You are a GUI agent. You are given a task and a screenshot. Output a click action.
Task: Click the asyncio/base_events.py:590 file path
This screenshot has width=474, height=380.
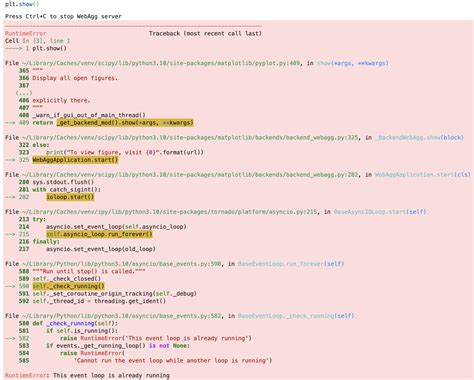tap(122, 264)
